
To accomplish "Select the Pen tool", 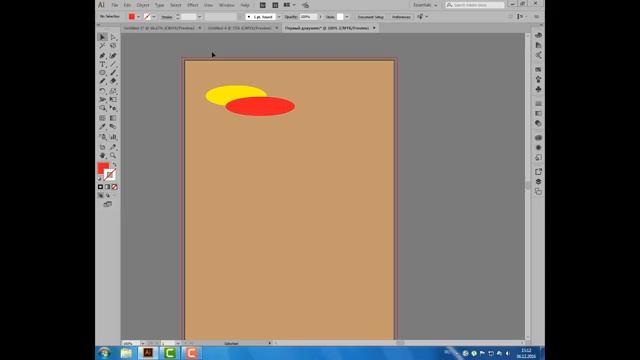I will [x=102, y=56].
